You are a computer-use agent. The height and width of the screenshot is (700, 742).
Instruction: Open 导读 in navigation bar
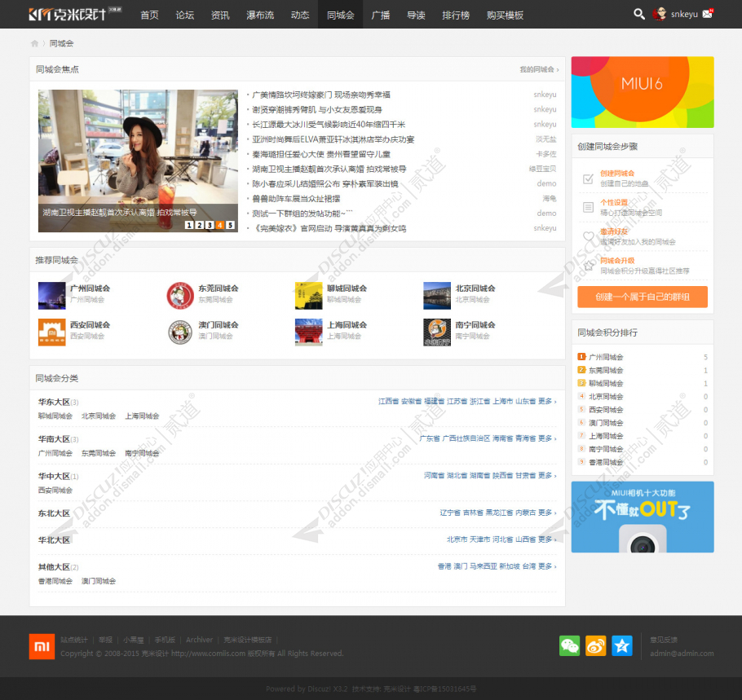(x=416, y=15)
